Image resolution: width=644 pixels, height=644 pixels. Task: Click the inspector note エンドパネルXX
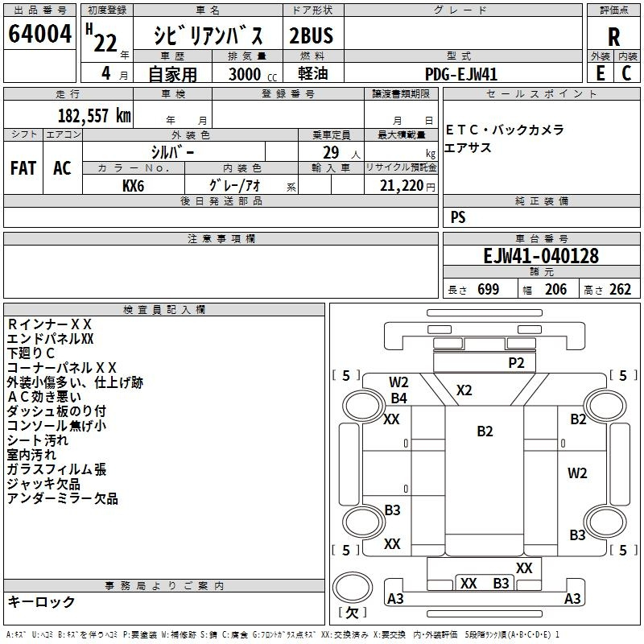pyautogui.click(x=50, y=338)
